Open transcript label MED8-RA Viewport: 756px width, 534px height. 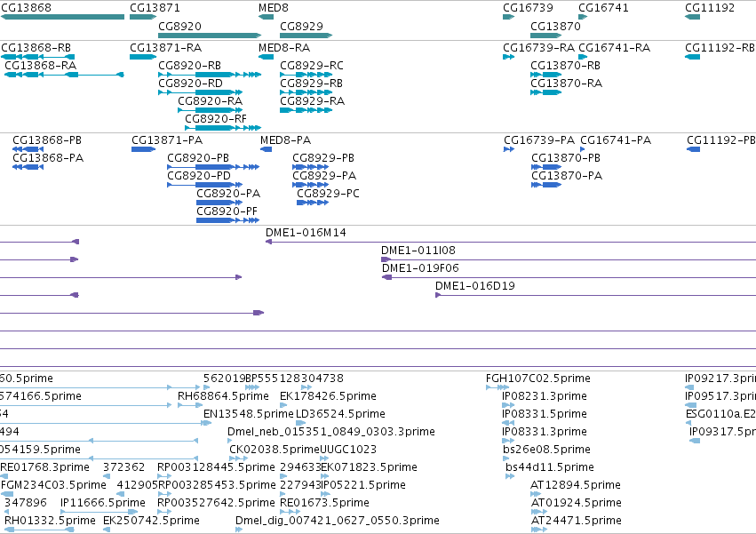284,48
